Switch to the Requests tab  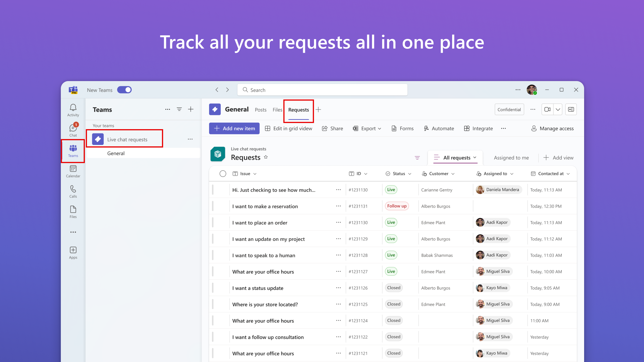click(298, 110)
